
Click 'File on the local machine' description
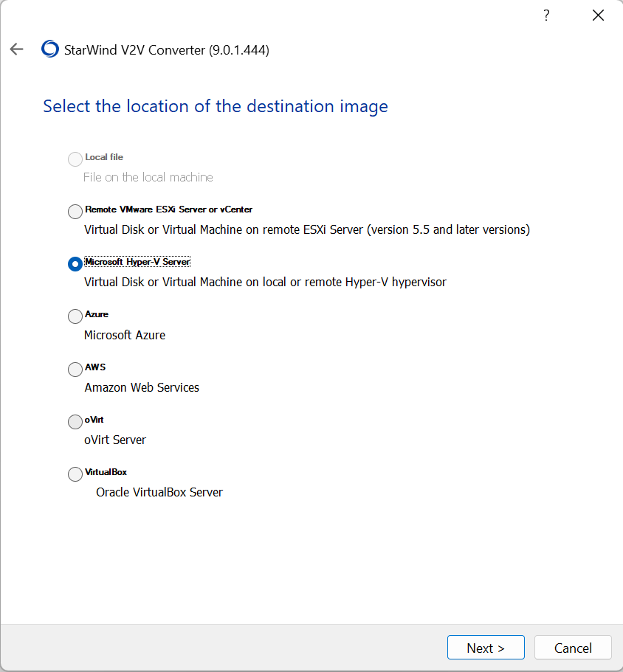[x=148, y=178]
